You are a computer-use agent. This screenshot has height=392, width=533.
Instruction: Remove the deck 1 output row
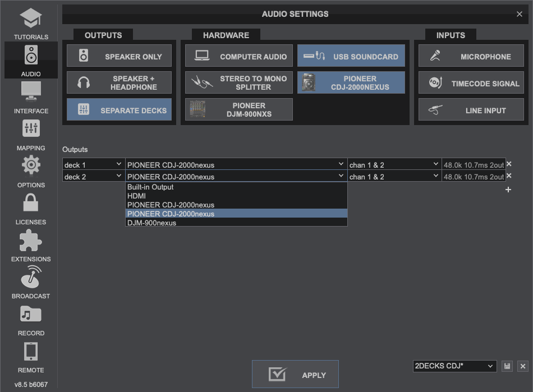[509, 164]
